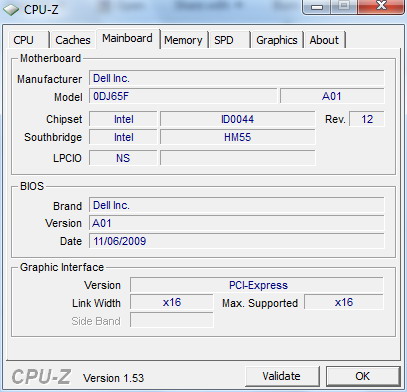Click the Manufacturer label
The height and width of the screenshot is (392, 407).
49,79
